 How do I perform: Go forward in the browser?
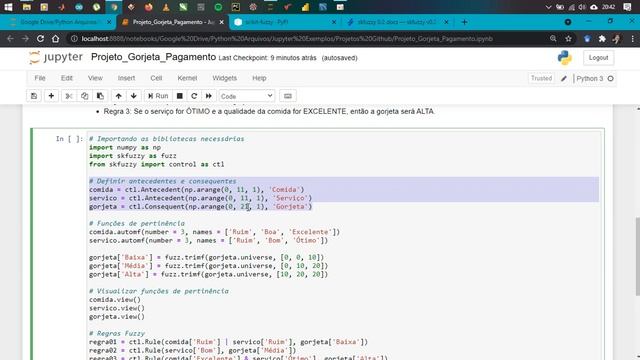pyautogui.click(x=25, y=39)
